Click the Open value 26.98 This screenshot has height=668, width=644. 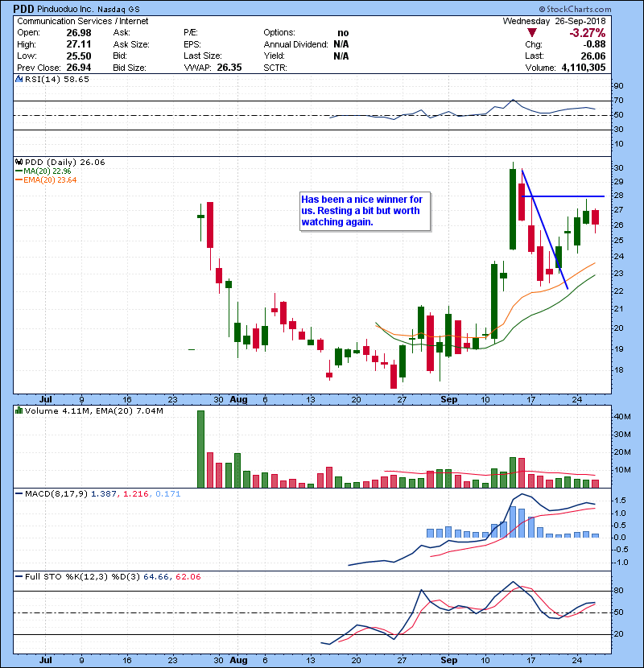pos(79,33)
